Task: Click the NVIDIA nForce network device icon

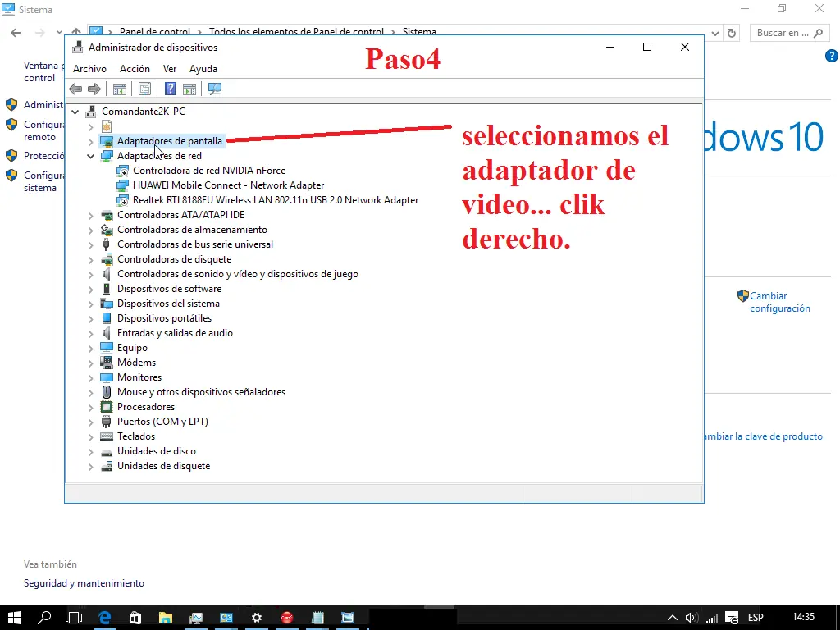Action: click(x=123, y=171)
